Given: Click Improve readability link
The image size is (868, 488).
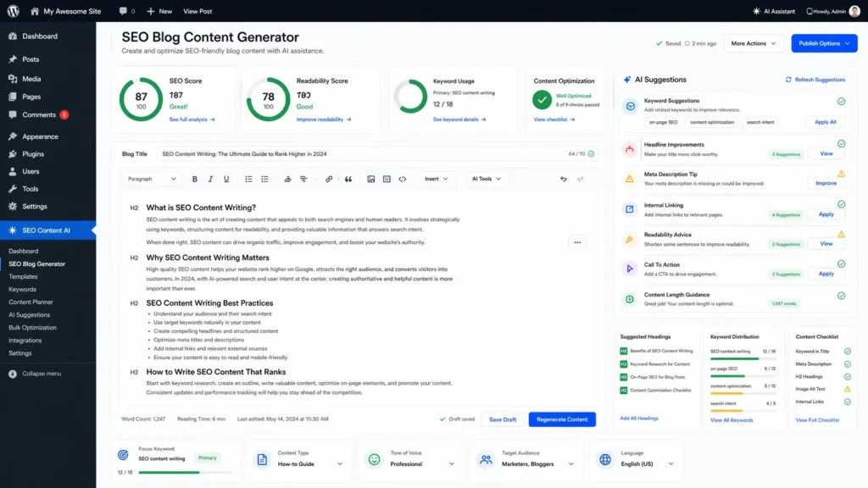Looking at the screenshot, I should [323, 119].
